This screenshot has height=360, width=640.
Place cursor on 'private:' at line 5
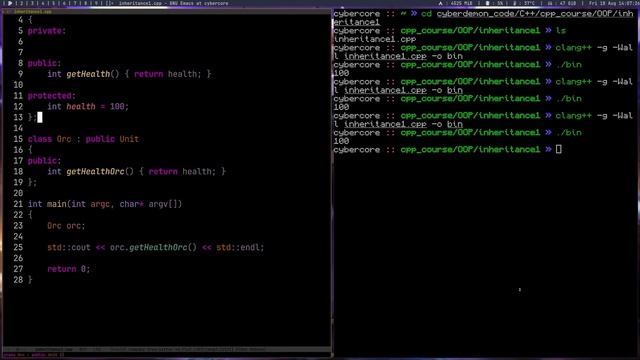(47, 31)
